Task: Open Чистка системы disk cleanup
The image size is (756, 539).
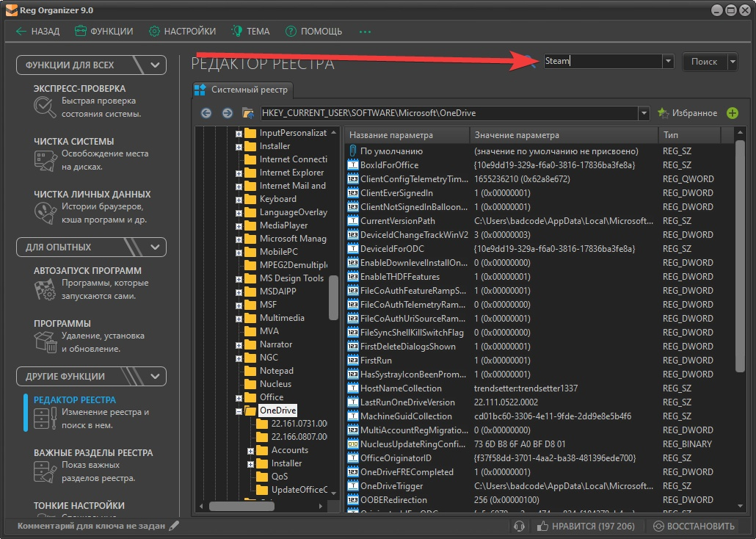Action: 91,154
